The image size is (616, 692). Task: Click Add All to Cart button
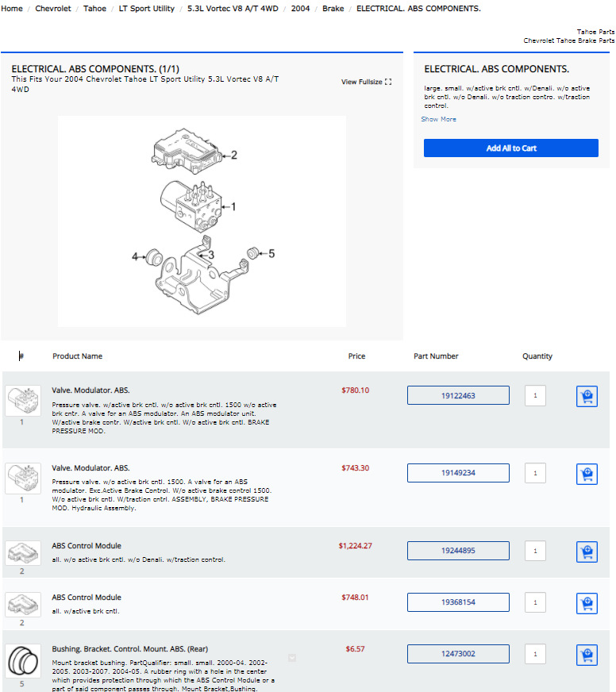tap(510, 148)
